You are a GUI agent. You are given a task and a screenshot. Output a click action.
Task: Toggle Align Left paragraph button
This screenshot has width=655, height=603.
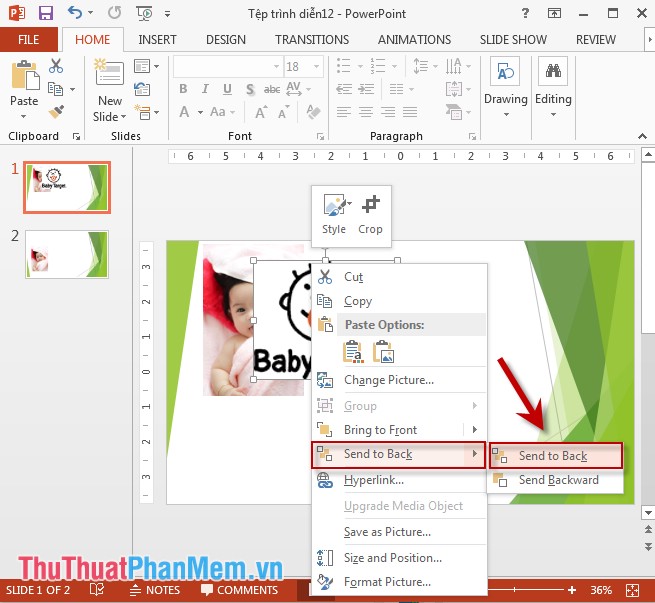[x=344, y=112]
